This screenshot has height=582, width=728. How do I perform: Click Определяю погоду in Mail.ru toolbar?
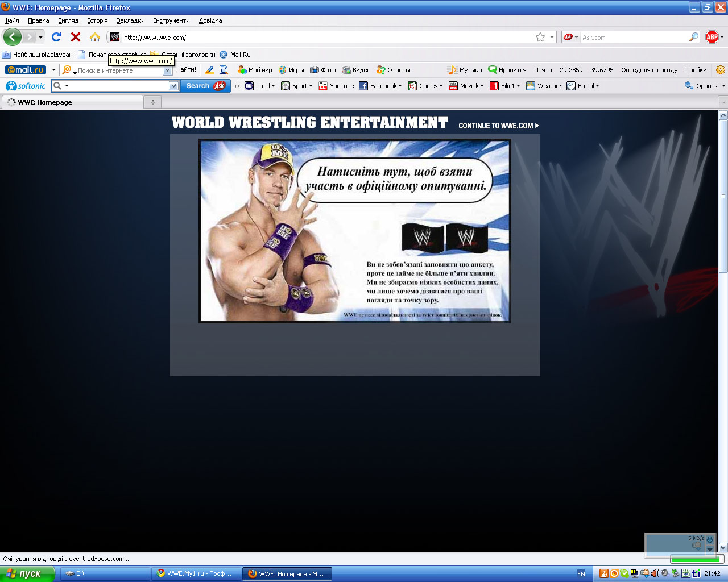[649, 70]
